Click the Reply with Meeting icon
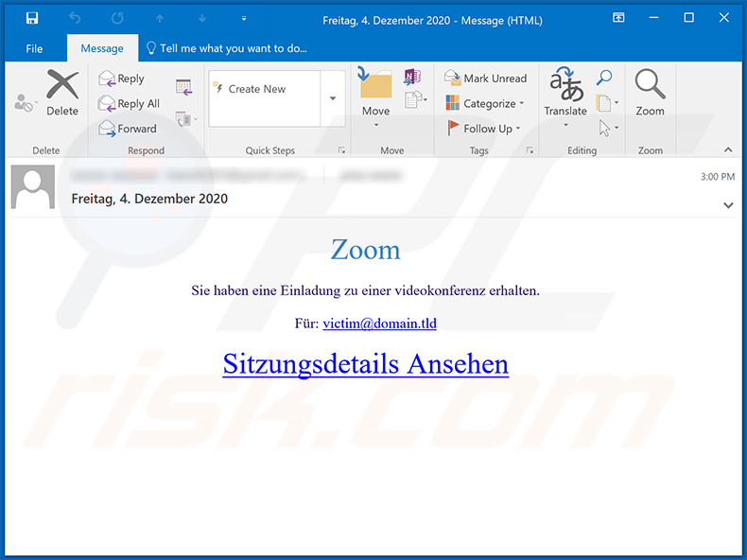 [183, 87]
